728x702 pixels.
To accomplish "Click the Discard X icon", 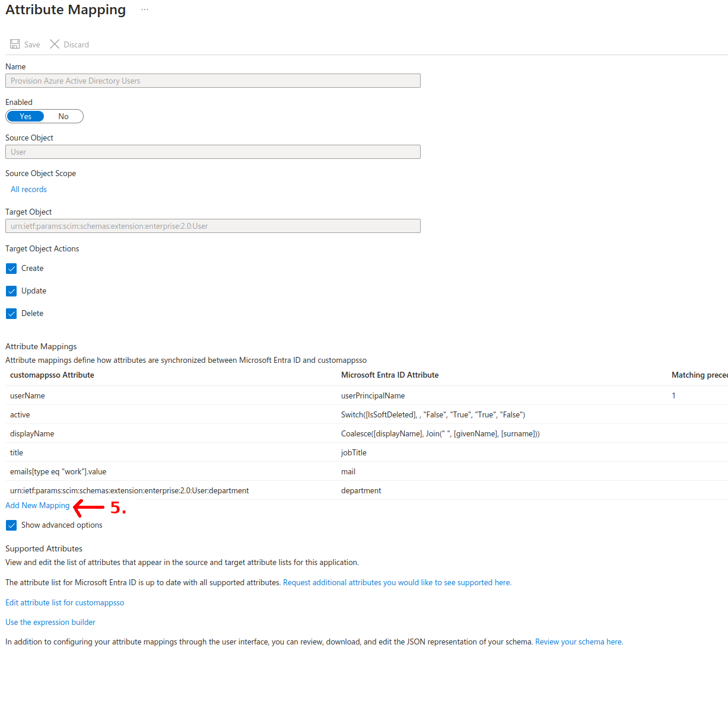I will [x=55, y=44].
